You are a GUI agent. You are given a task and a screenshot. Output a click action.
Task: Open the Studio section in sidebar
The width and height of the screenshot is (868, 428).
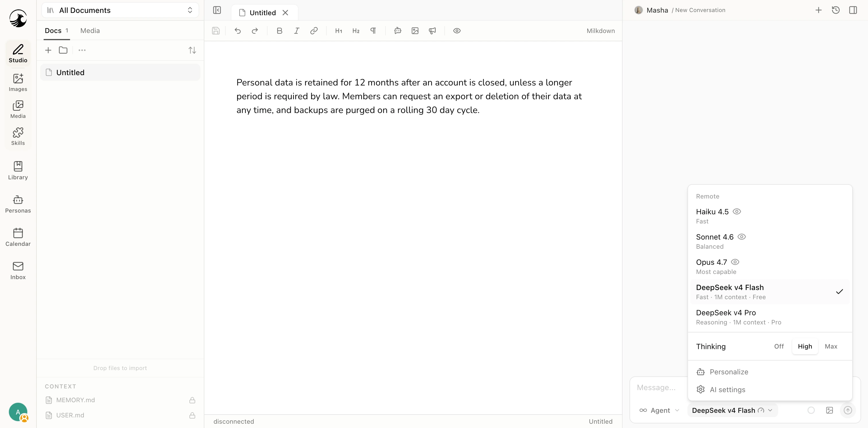(x=18, y=53)
